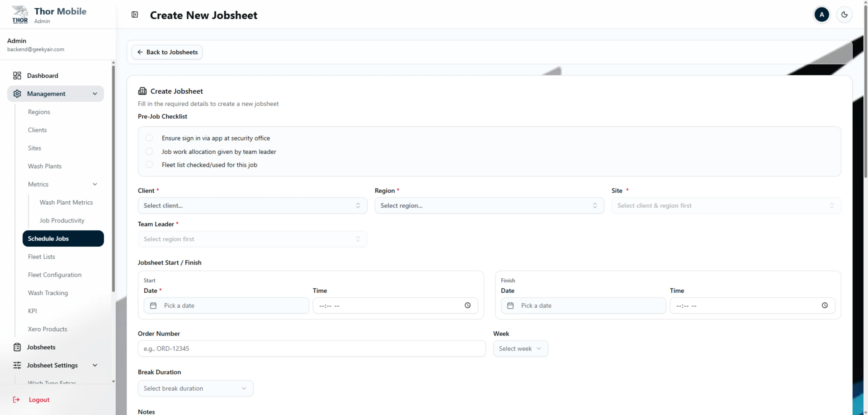
Task: Open the Start time clock picker
Action: [x=468, y=305]
